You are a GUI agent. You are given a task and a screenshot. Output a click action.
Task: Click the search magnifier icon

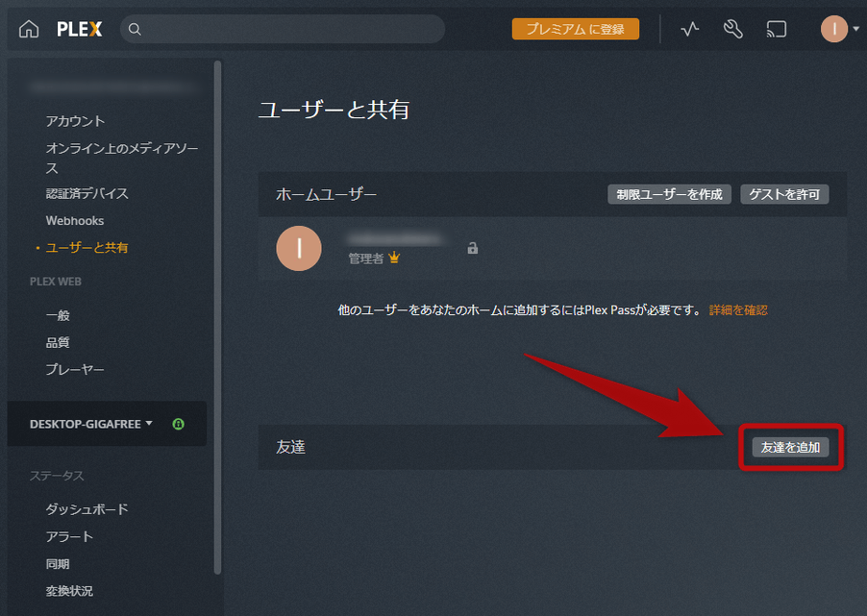pos(135,29)
